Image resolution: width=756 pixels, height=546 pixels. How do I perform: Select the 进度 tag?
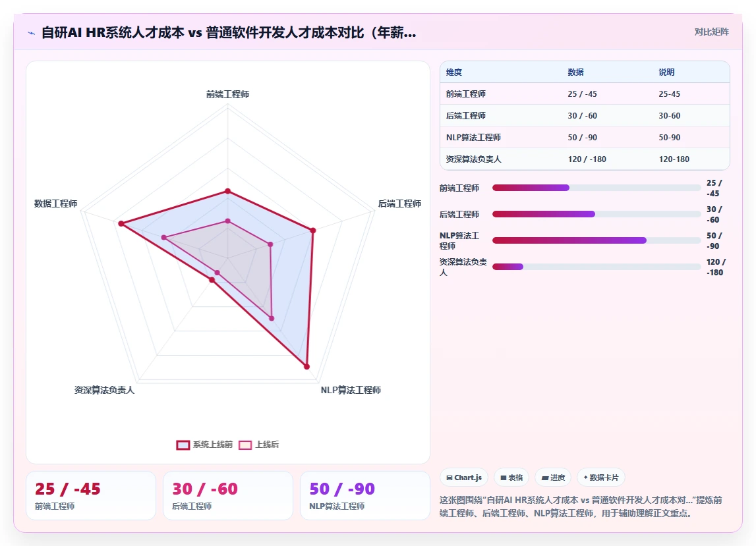click(553, 478)
